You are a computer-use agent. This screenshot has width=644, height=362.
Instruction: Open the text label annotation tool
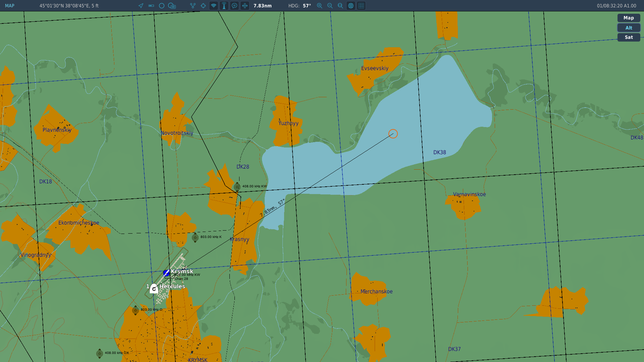click(x=172, y=6)
